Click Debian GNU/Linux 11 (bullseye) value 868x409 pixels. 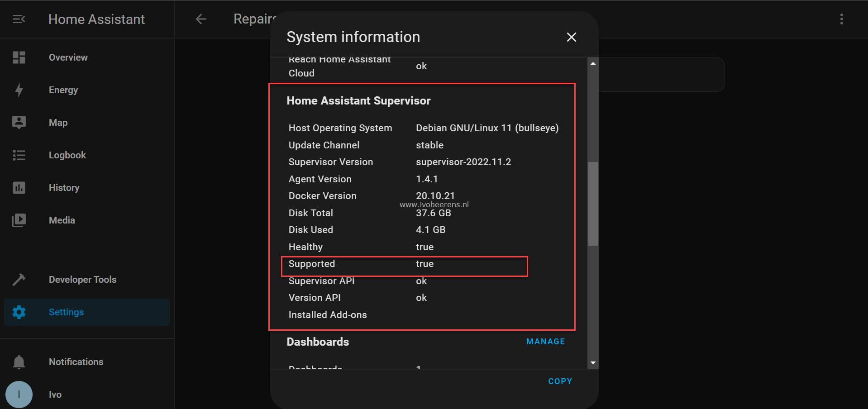coord(487,128)
